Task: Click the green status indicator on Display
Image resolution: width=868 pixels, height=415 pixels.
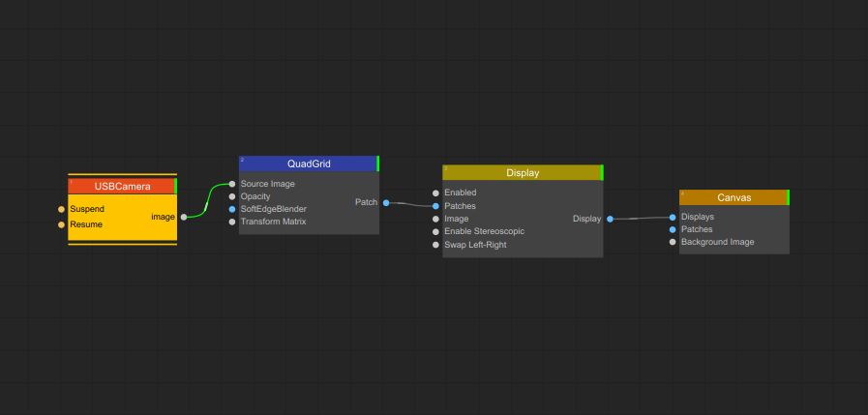Action: tap(602, 172)
